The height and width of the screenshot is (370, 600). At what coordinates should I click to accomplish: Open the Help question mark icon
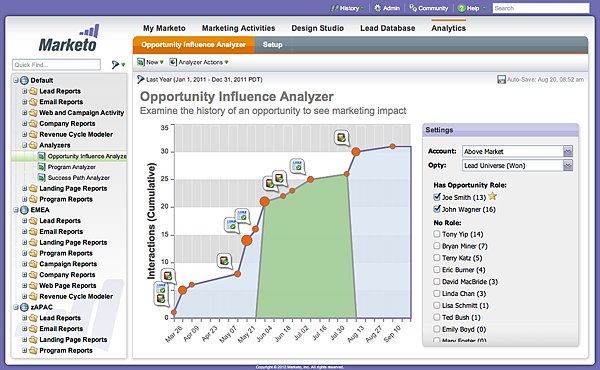(461, 8)
